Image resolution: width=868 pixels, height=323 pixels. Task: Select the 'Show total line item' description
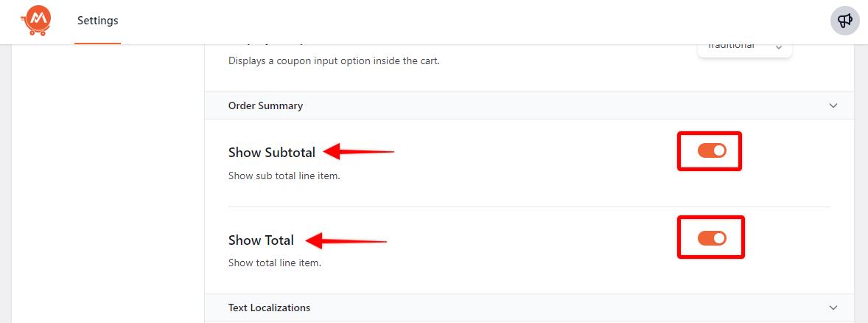coord(274,263)
